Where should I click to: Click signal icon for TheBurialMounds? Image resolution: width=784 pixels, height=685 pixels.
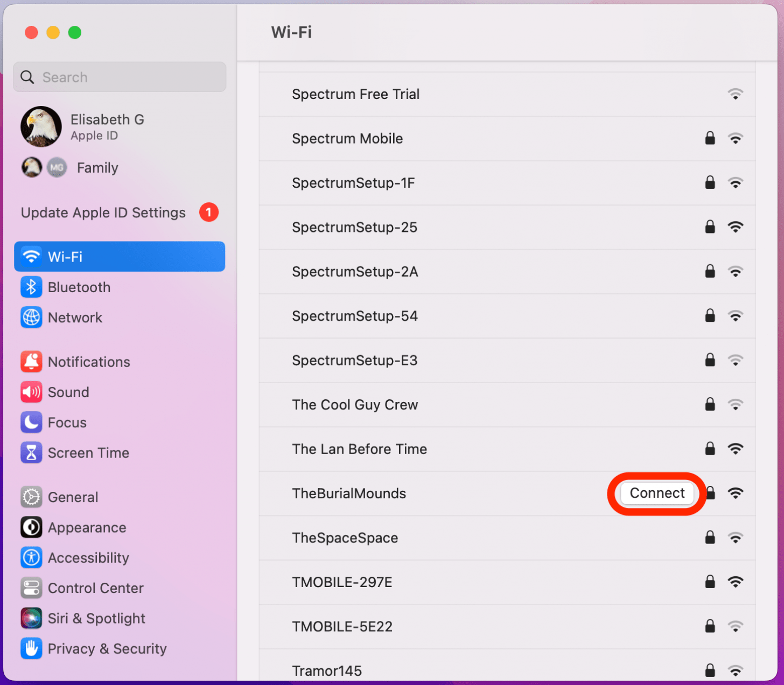coord(736,493)
